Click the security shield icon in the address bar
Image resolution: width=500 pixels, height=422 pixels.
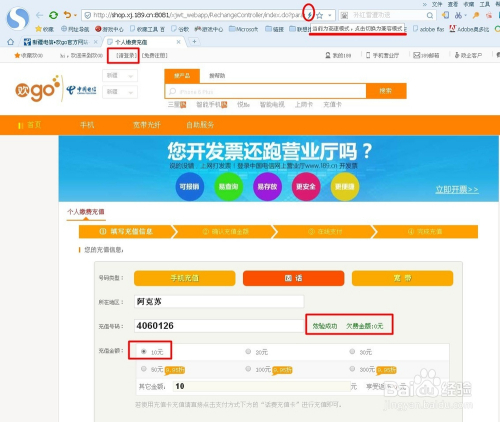88,15
